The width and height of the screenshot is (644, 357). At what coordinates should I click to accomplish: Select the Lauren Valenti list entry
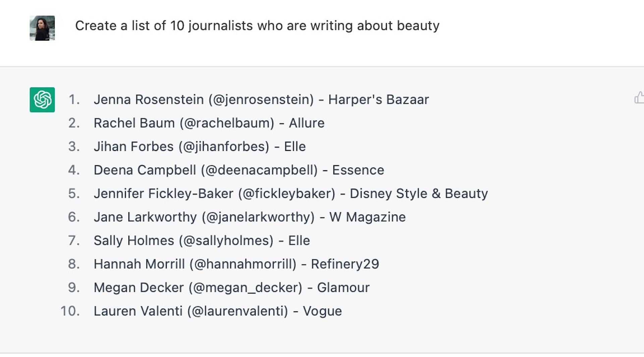tap(218, 311)
